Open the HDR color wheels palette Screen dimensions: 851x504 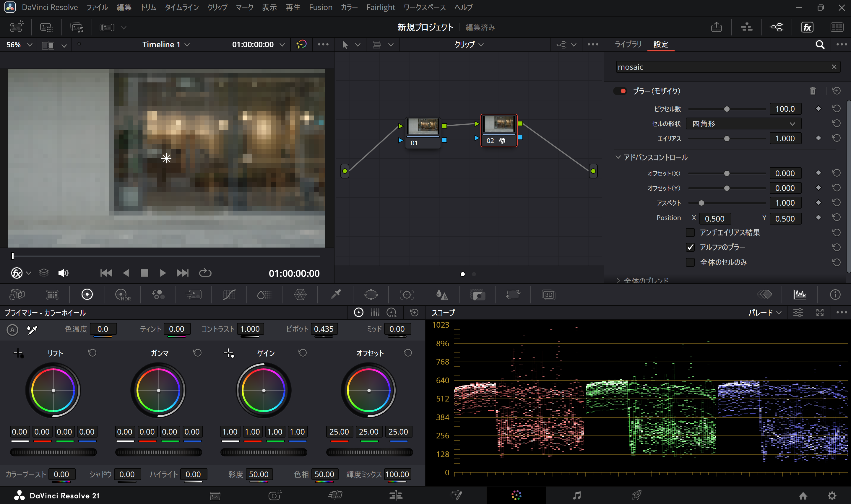click(x=123, y=295)
